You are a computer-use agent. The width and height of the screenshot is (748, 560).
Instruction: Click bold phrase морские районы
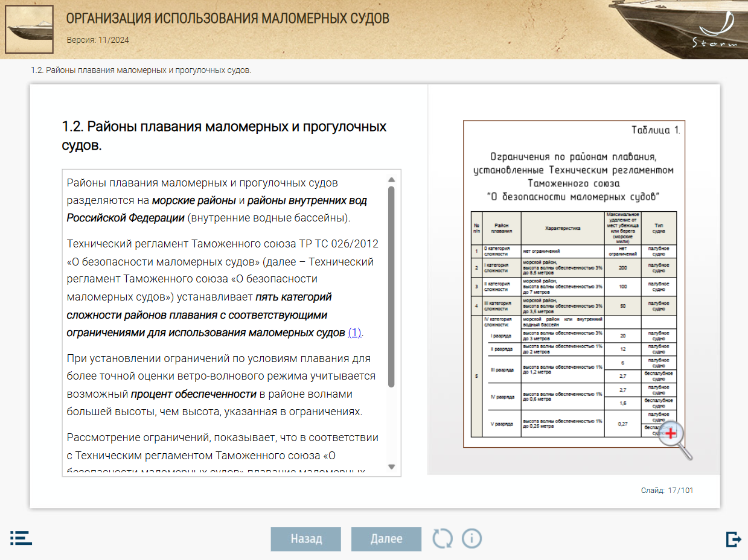pyautogui.click(x=194, y=200)
